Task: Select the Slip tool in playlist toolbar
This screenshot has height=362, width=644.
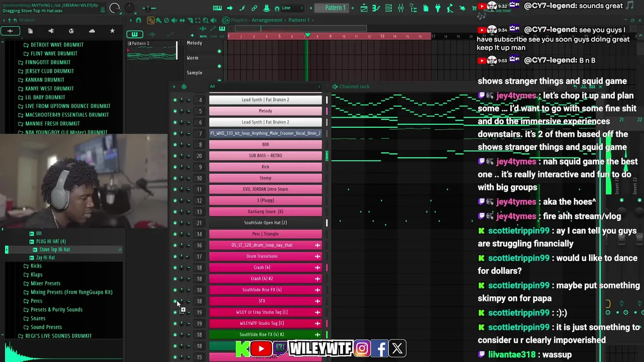Action: [x=182, y=20]
